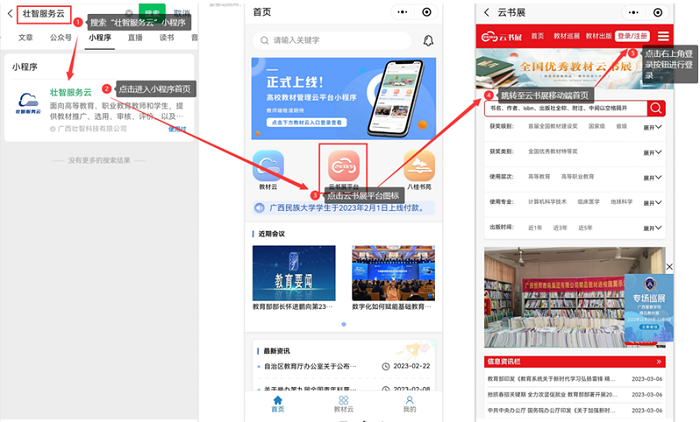Viewport: 700px width, 422px height.
Task: Expand the 获奖规别 filter row
Action: click(x=652, y=128)
